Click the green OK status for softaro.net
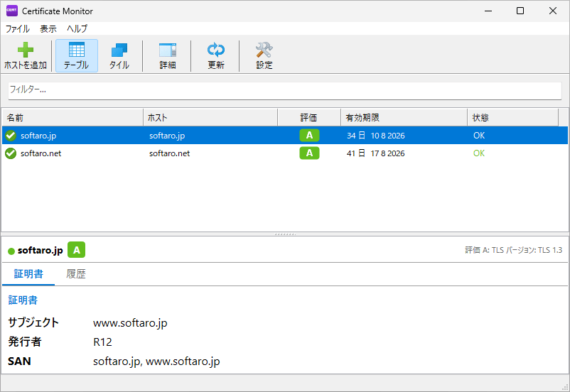This screenshot has width=570, height=392. [x=479, y=153]
